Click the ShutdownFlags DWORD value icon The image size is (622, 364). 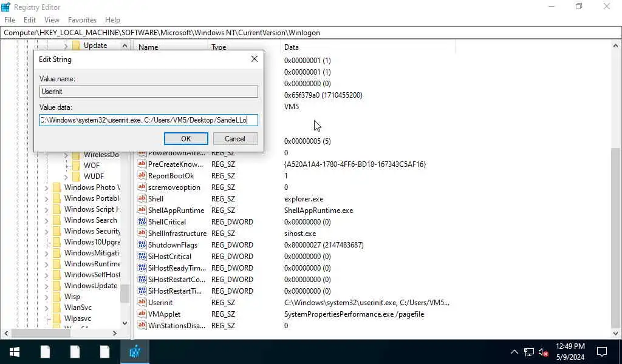click(x=142, y=244)
